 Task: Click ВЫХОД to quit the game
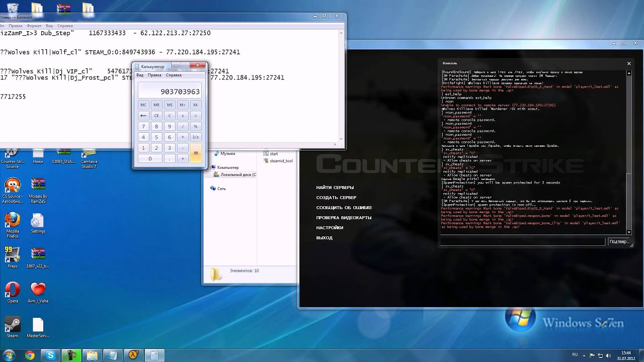coord(324,238)
